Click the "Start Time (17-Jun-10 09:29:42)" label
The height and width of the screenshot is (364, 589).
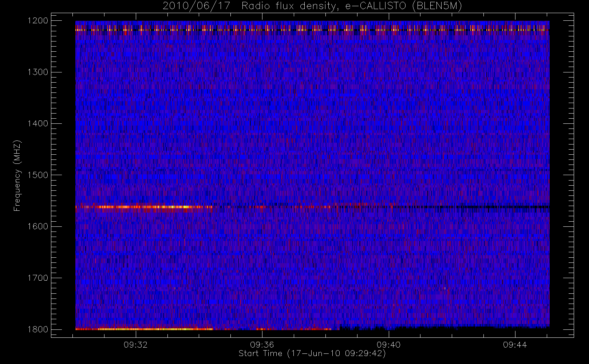pos(312,353)
